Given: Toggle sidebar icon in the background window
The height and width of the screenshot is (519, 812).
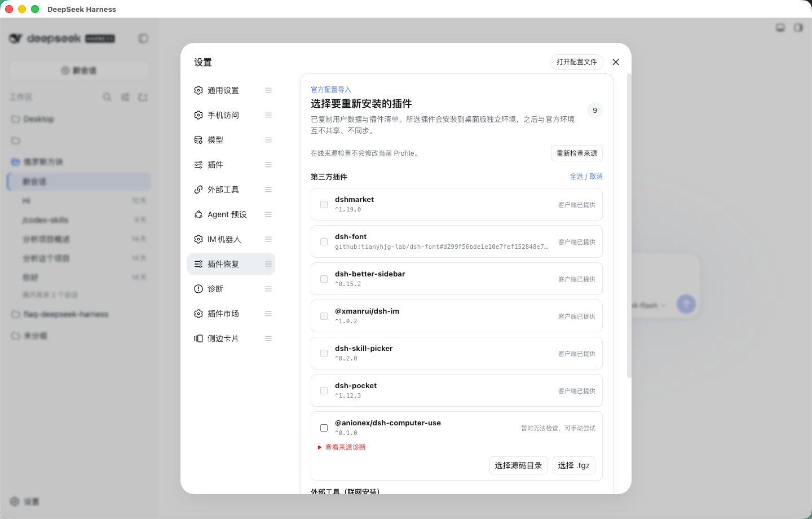Looking at the screenshot, I should (143, 38).
